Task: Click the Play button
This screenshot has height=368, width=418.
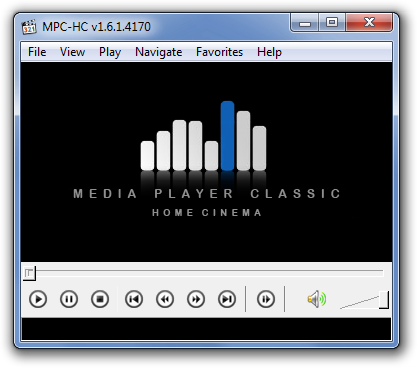Action: pos(38,299)
